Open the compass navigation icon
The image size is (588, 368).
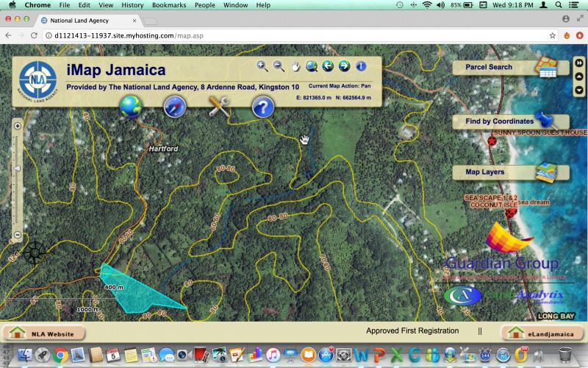[x=175, y=107]
